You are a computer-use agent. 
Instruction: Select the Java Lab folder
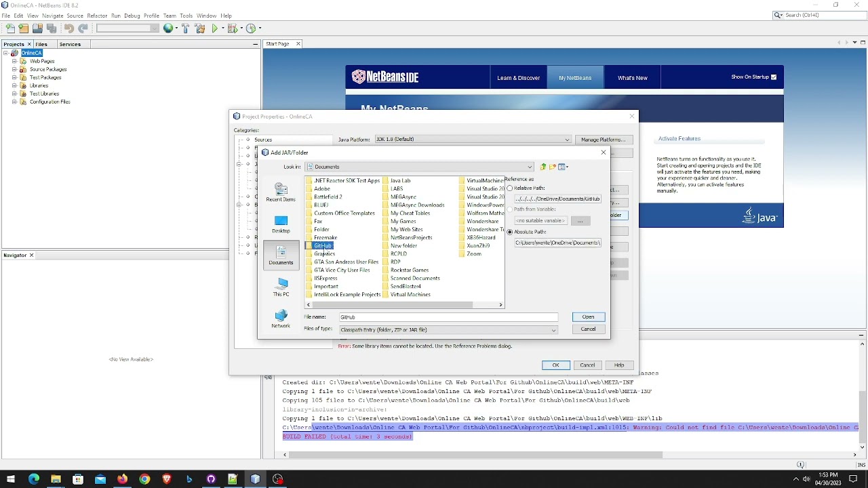click(400, 181)
